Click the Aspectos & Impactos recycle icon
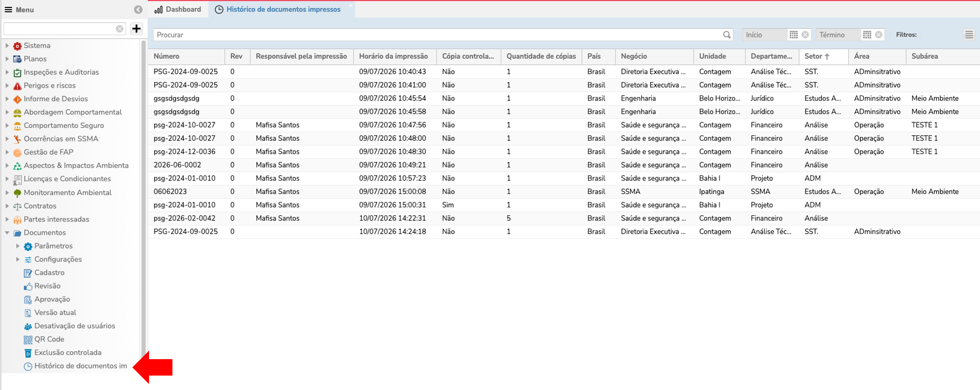Screen dimensions: 980x390 tap(17, 166)
